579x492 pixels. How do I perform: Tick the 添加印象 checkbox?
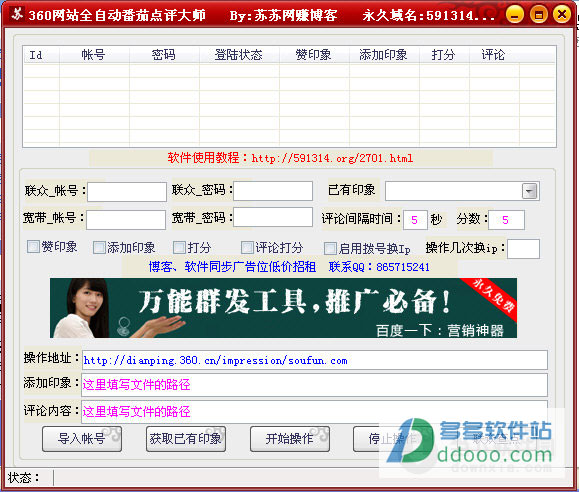99,247
